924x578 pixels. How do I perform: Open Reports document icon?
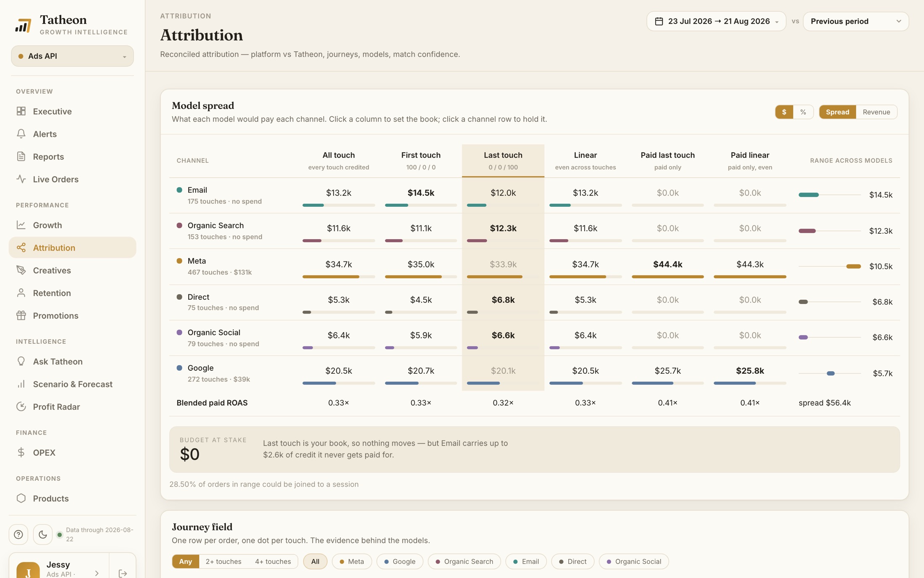pyautogui.click(x=21, y=156)
